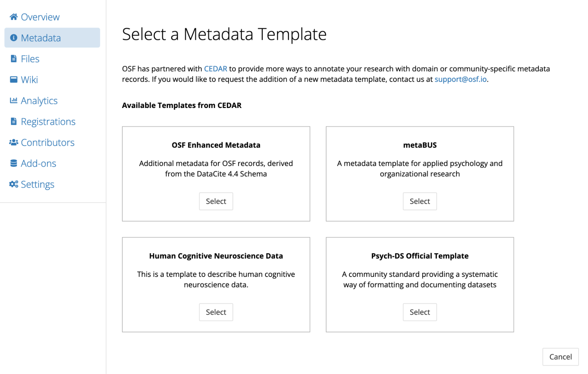
Task: Select the Psych-DS Official Template
Action: click(x=420, y=312)
